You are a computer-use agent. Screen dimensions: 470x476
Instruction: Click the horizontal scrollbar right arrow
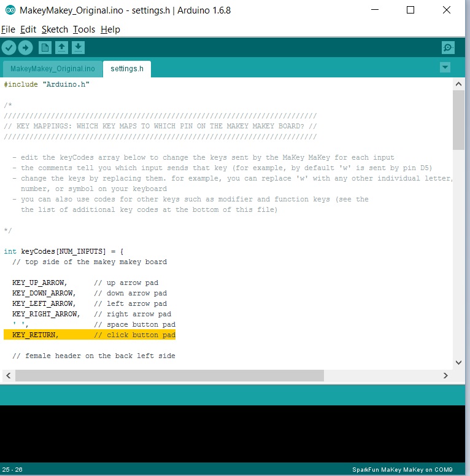pos(445,375)
